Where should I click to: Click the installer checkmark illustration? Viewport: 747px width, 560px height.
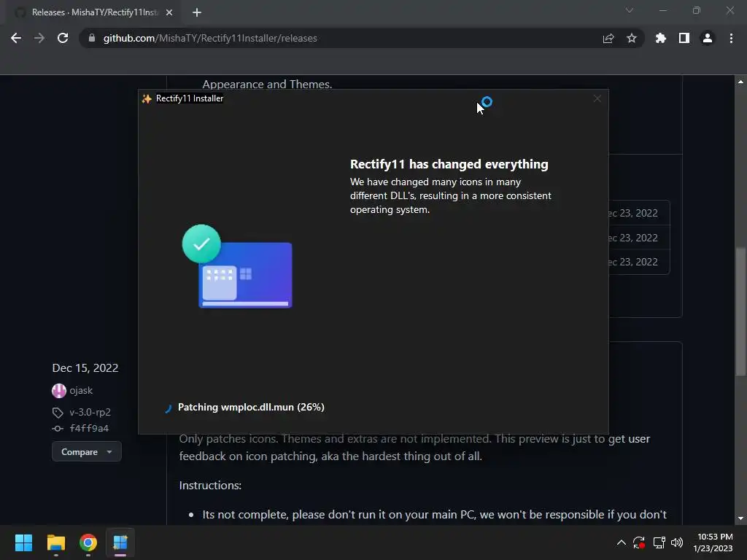point(237,266)
